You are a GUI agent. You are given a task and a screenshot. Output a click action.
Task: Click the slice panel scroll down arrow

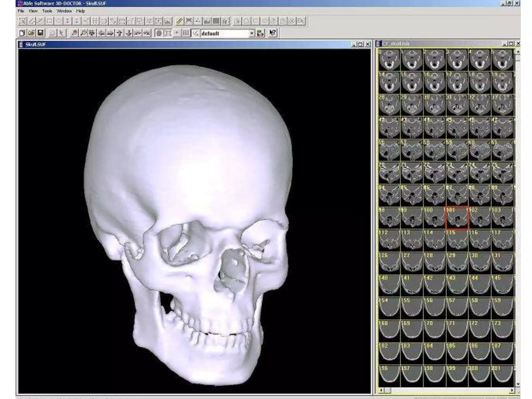point(518,384)
